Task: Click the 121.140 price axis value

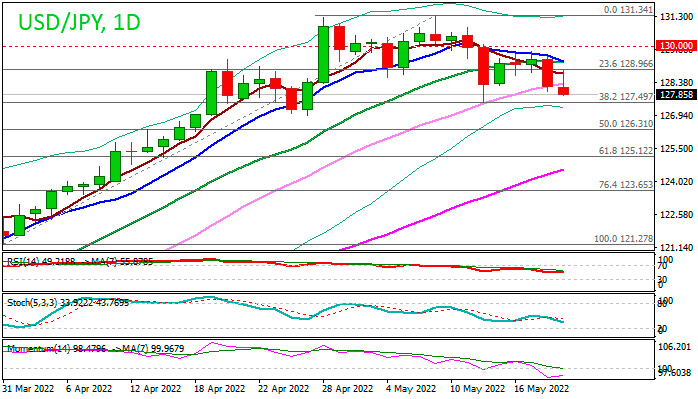Action: 676,248
